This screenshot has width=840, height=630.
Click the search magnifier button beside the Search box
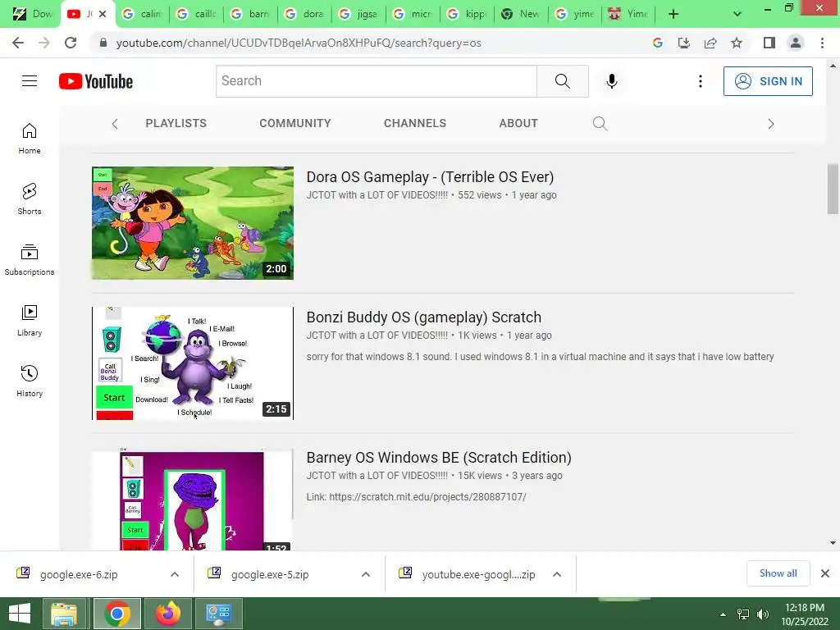point(563,81)
